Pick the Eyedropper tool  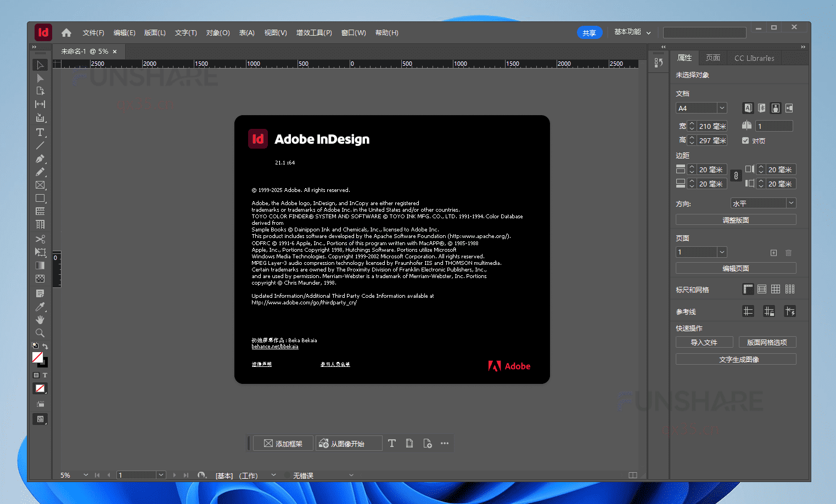click(40, 306)
